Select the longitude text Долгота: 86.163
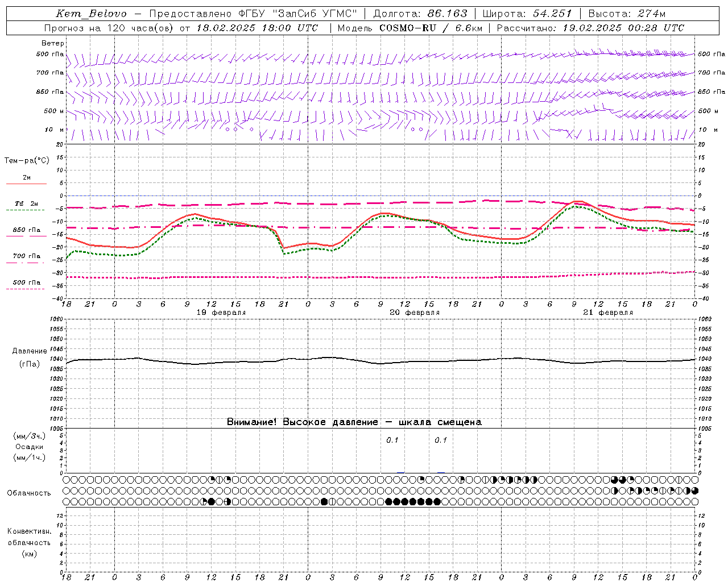The image size is (728, 582). coord(420,14)
